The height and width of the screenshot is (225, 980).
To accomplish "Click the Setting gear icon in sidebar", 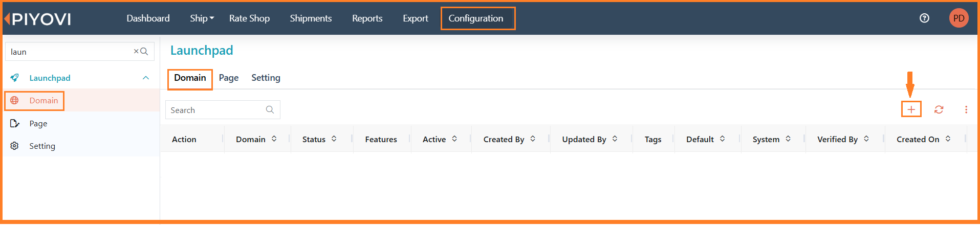I will pos(14,146).
